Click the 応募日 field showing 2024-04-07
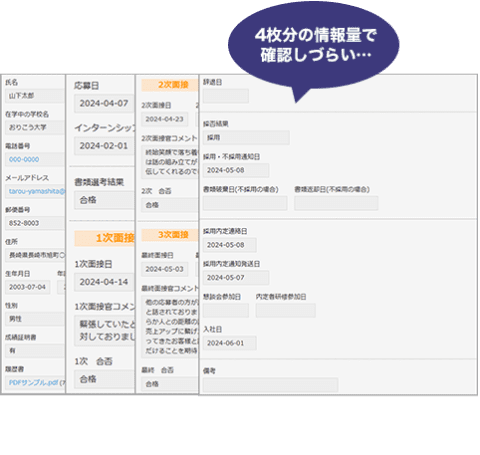Viewport: 480px width, 455px height. [104, 103]
